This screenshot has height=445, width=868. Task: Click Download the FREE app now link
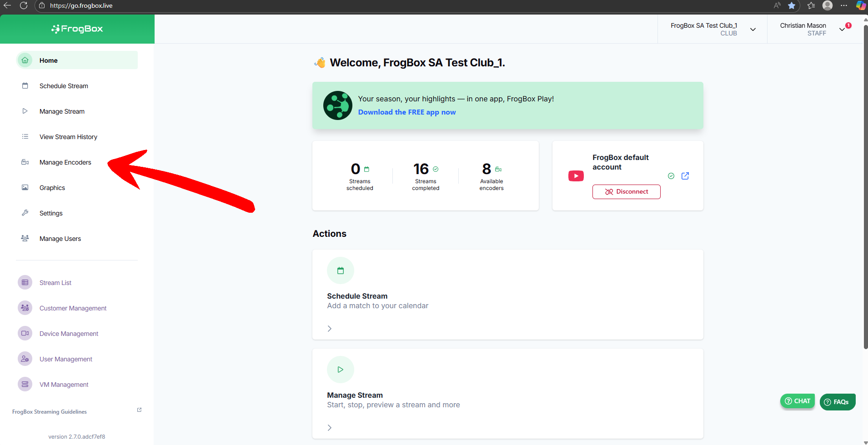[407, 112]
